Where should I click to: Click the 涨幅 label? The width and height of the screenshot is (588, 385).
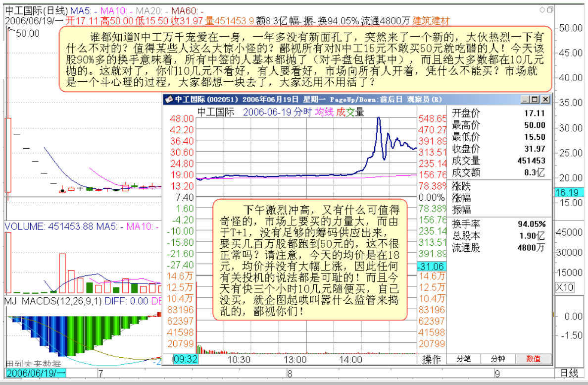[x=461, y=198]
